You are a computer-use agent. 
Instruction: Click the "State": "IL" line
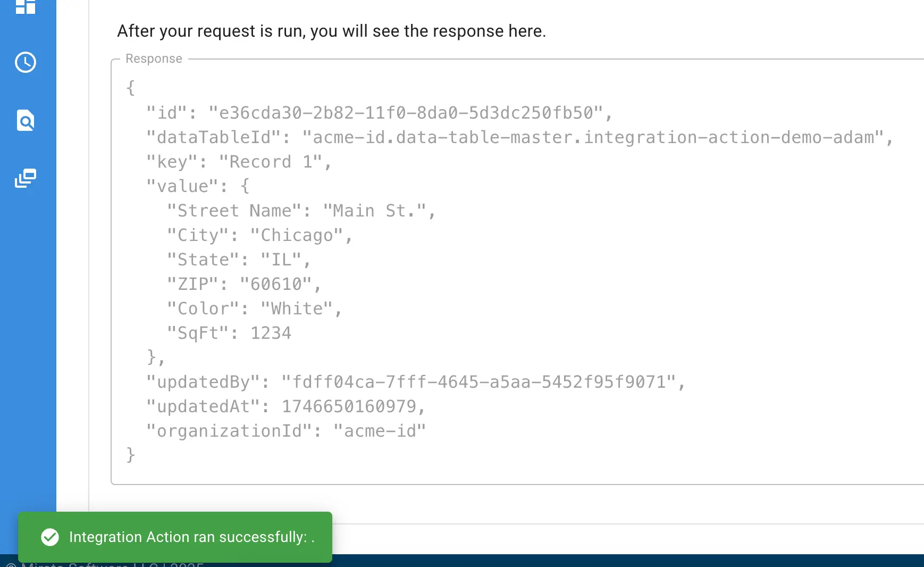(x=239, y=260)
